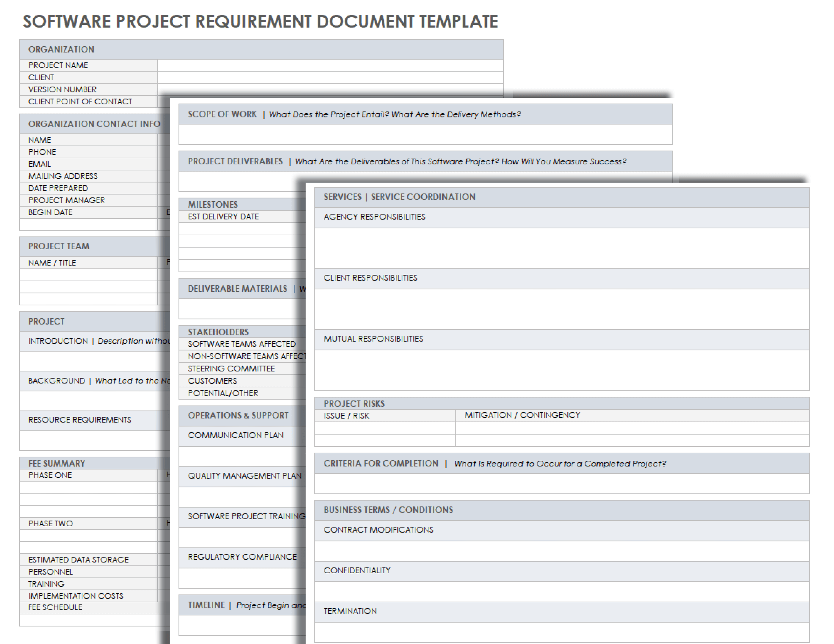Click the FEE SUMMARY header

[57, 463]
